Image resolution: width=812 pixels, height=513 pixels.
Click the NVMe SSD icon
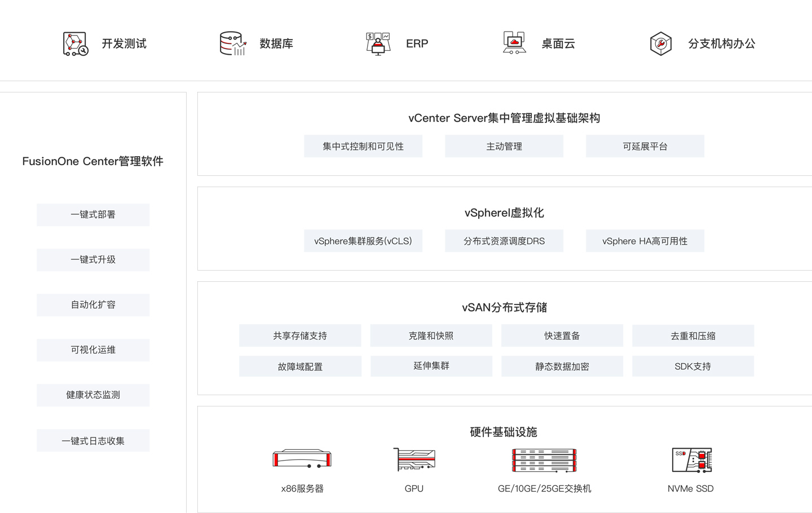point(692,460)
